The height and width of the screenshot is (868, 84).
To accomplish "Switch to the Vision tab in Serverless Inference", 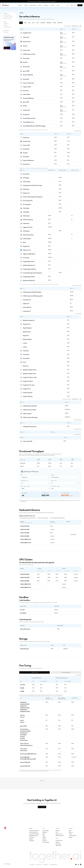I will tap(25, 23).
